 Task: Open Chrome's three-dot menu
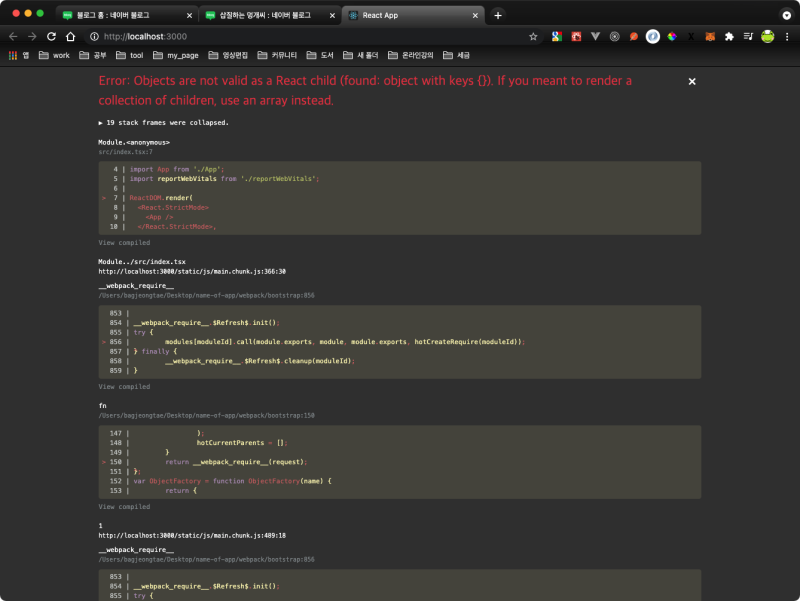[789, 35]
